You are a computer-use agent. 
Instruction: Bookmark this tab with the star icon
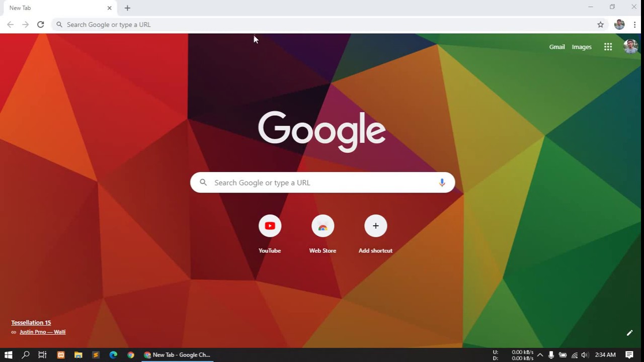[600, 24]
